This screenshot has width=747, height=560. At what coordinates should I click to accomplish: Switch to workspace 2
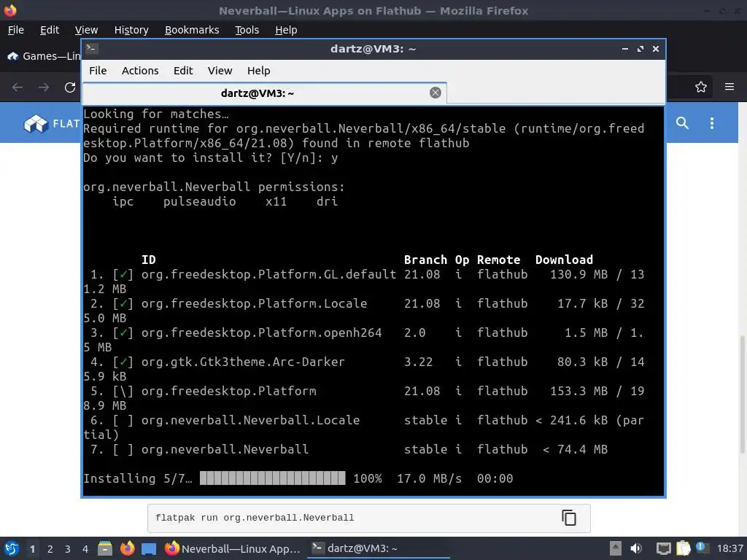50,549
